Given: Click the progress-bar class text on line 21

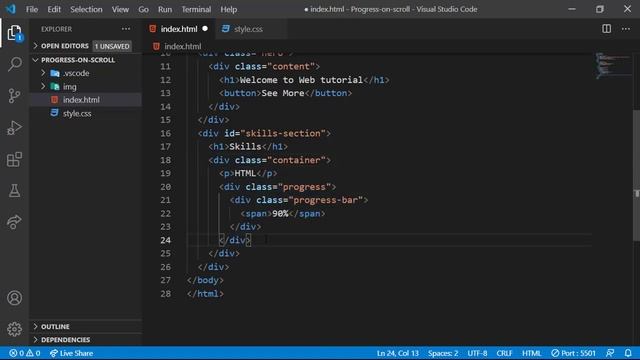Looking at the screenshot, I should (325, 200).
